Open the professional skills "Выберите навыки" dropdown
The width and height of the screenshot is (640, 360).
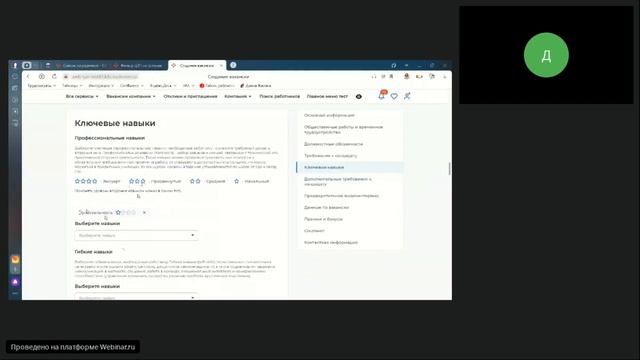coord(136,236)
